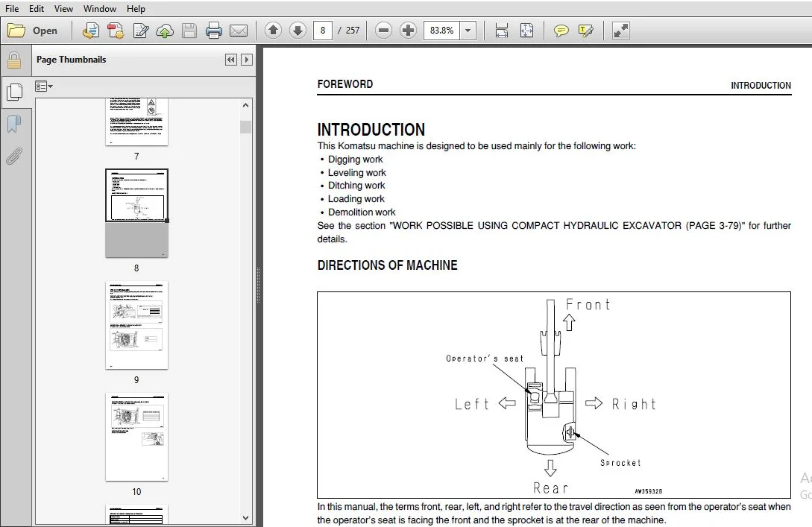The width and height of the screenshot is (812, 527).
Task: Click the Save floppy disk icon
Action: [189, 31]
